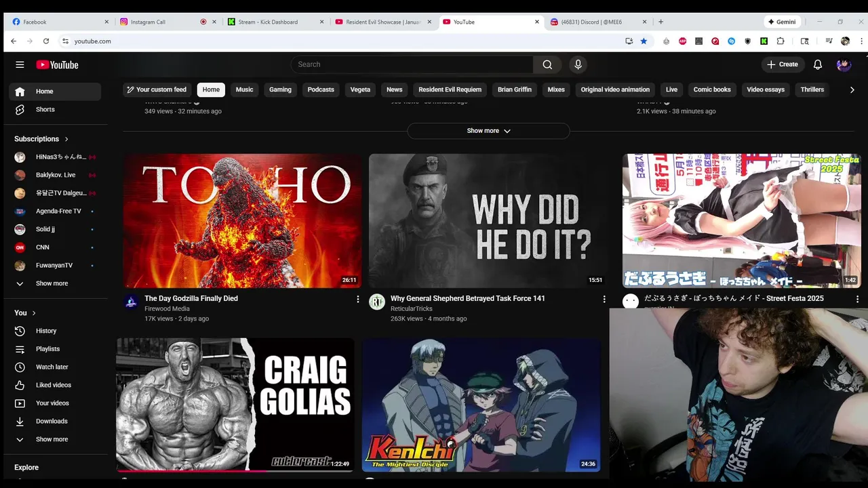Screen dimensions: 868x488
Task: Click the YouTube search field
Action: [x=412, y=64]
